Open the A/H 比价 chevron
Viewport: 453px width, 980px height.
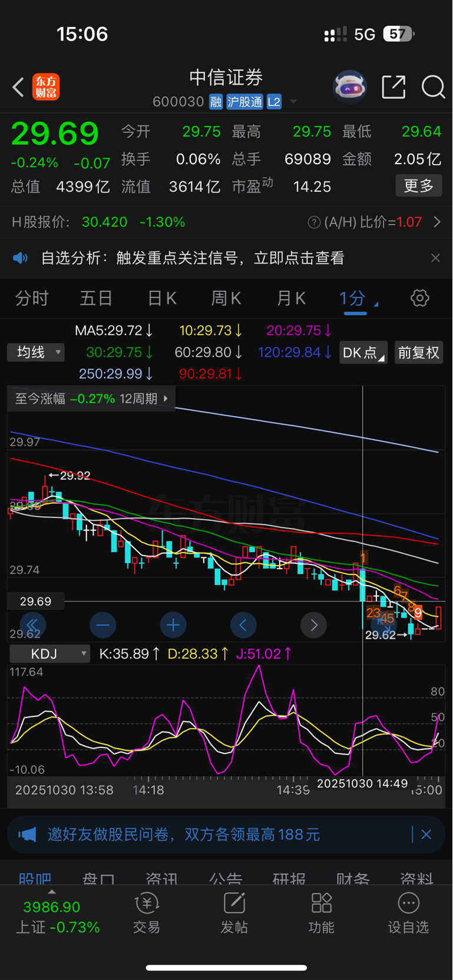(x=437, y=222)
